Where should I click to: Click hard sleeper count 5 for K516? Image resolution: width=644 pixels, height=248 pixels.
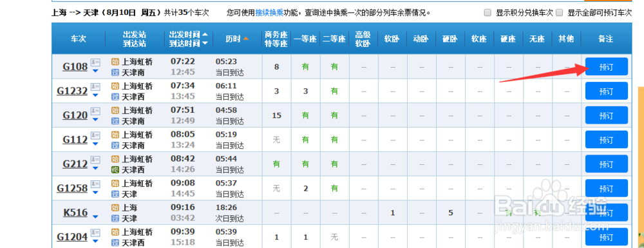(x=451, y=213)
